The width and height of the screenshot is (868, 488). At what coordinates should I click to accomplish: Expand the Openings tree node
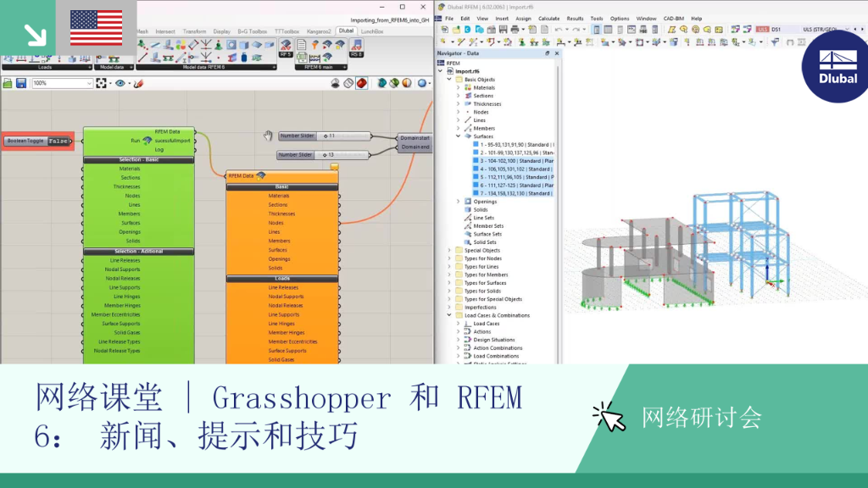pos(458,202)
